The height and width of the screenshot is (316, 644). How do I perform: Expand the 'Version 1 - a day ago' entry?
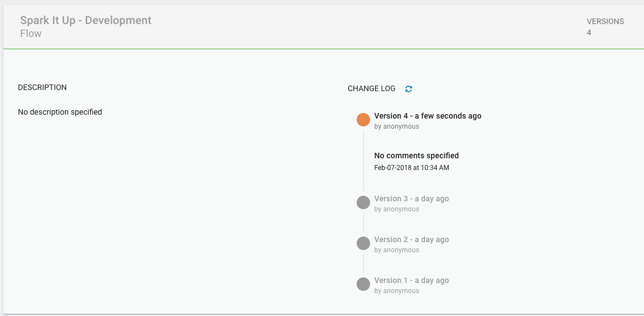(x=411, y=280)
